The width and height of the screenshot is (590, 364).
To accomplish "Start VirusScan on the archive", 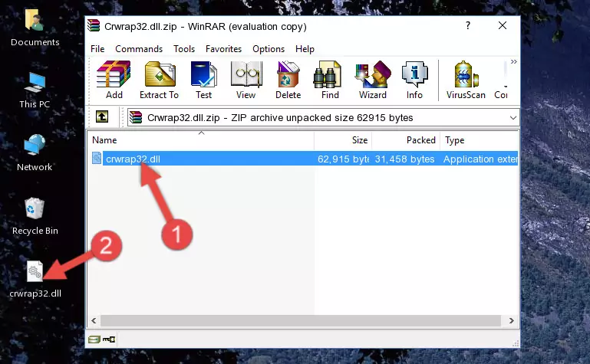I will [x=466, y=80].
